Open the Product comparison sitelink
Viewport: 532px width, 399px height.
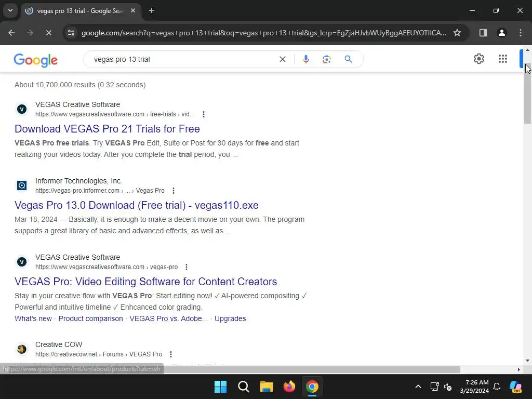coord(90,318)
